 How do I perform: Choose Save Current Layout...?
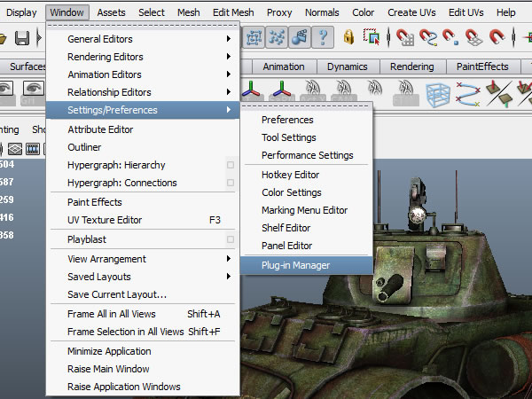143,294
